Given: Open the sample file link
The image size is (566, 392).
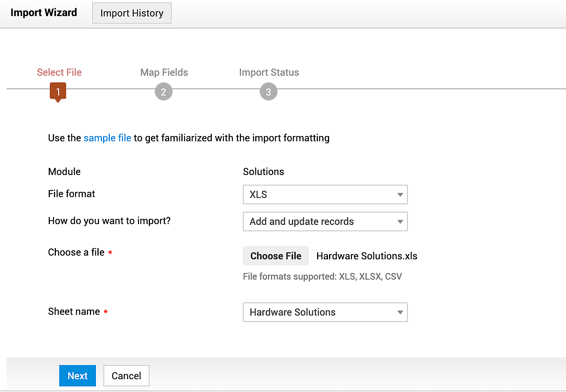Looking at the screenshot, I should click(x=108, y=138).
